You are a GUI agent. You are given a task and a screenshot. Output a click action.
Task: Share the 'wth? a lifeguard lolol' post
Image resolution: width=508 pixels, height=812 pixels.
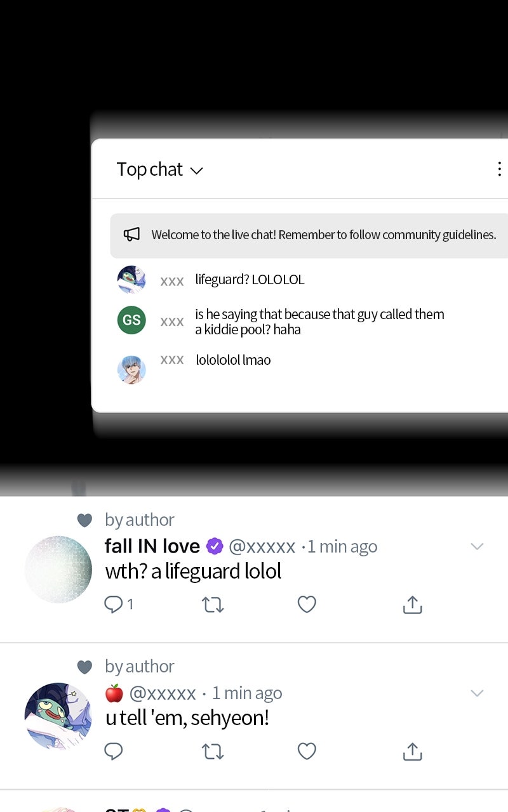point(412,605)
